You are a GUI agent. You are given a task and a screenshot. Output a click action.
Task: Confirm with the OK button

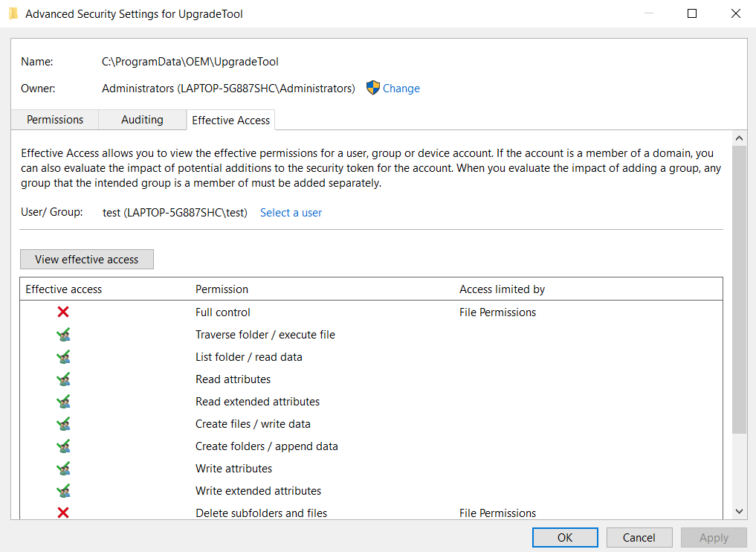565,538
